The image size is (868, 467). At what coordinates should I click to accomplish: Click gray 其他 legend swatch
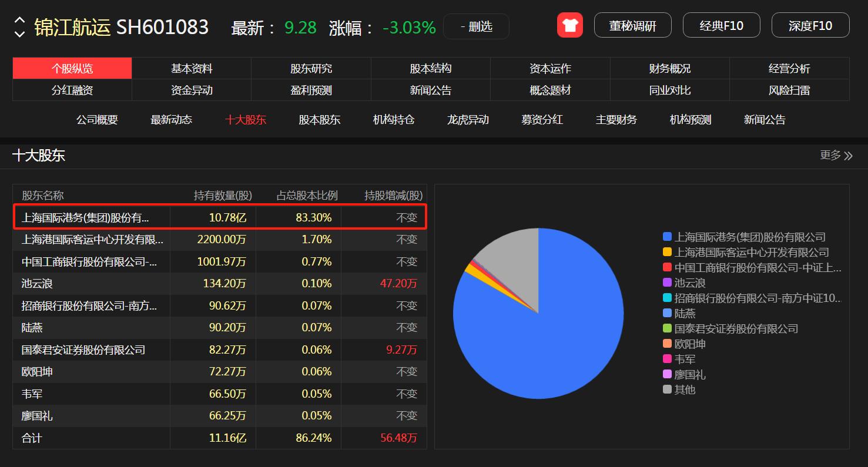667,389
